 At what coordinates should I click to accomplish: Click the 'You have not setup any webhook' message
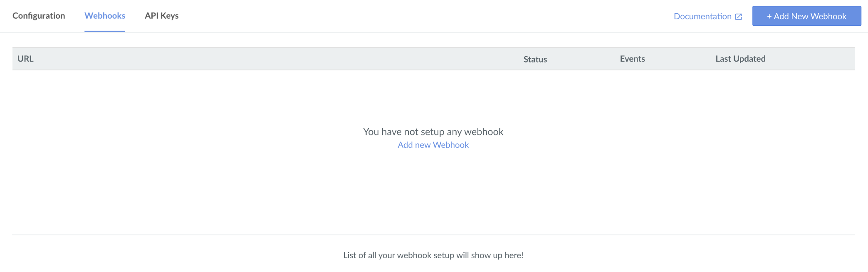click(x=433, y=132)
